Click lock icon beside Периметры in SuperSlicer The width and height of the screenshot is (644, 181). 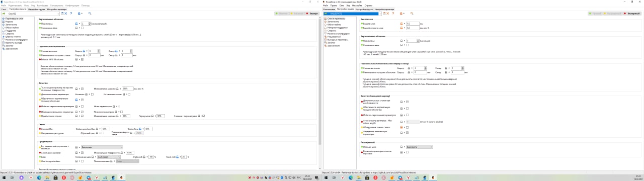pyautogui.click(x=76, y=24)
